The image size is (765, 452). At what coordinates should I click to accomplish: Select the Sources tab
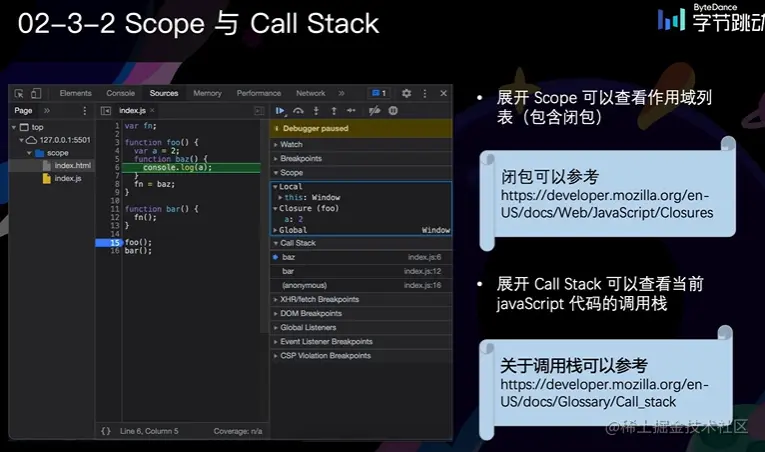coord(164,93)
